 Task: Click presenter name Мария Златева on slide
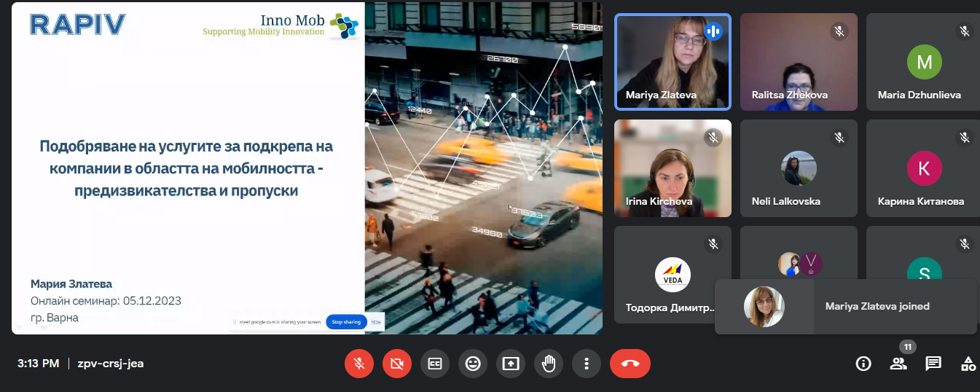tap(71, 284)
